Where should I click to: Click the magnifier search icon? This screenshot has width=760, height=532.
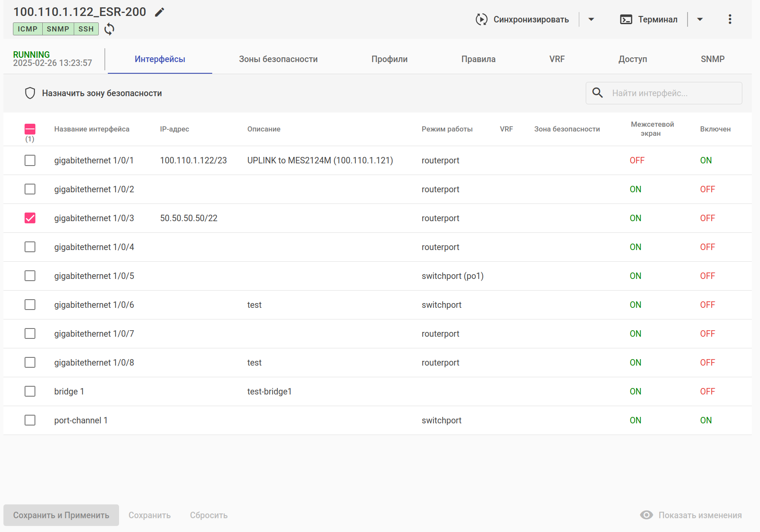click(597, 93)
